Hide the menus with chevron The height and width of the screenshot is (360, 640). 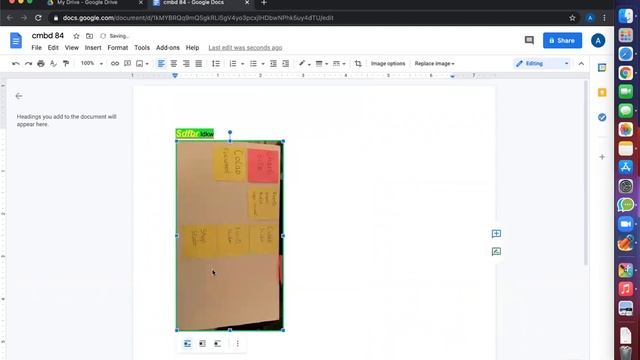tap(581, 64)
